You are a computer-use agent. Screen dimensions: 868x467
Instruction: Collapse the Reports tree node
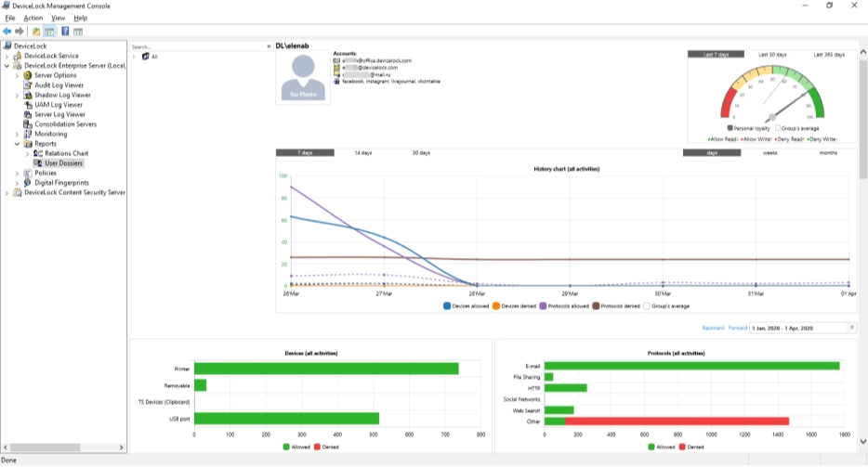point(18,144)
